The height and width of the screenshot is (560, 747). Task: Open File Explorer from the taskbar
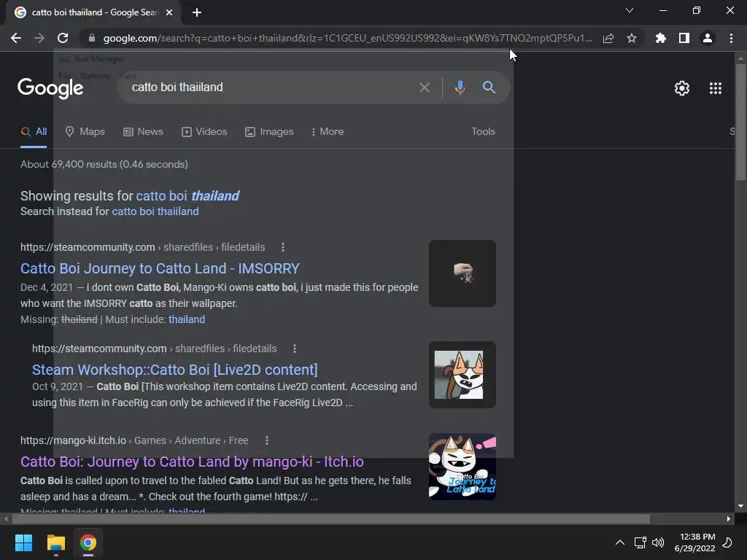tap(55, 542)
